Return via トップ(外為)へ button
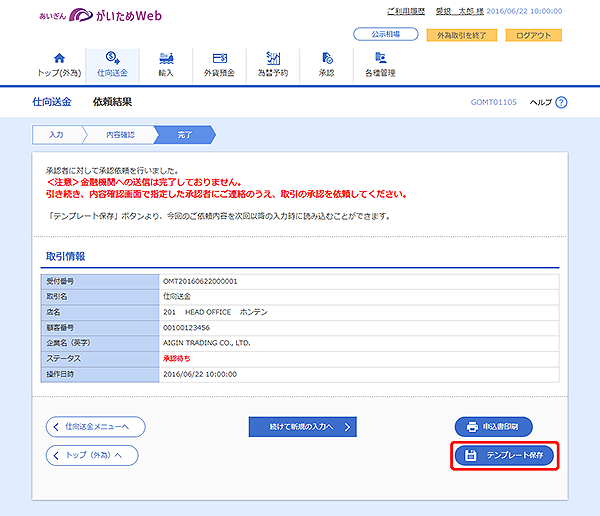Image resolution: width=600 pixels, height=516 pixels. pos(92,455)
